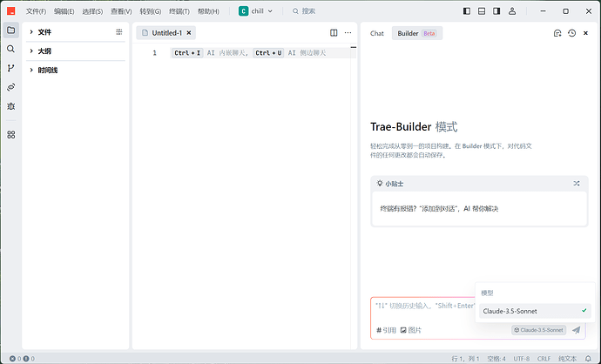Viewport: 601px width, 364px height.
Task: Click the 搜索 search box in title bar
Action: (x=304, y=11)
